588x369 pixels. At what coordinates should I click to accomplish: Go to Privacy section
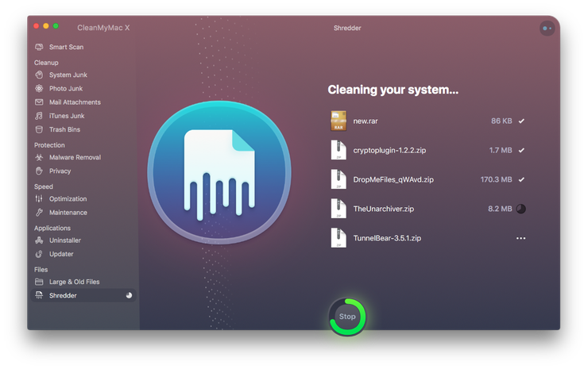click(x=60, y=171)
